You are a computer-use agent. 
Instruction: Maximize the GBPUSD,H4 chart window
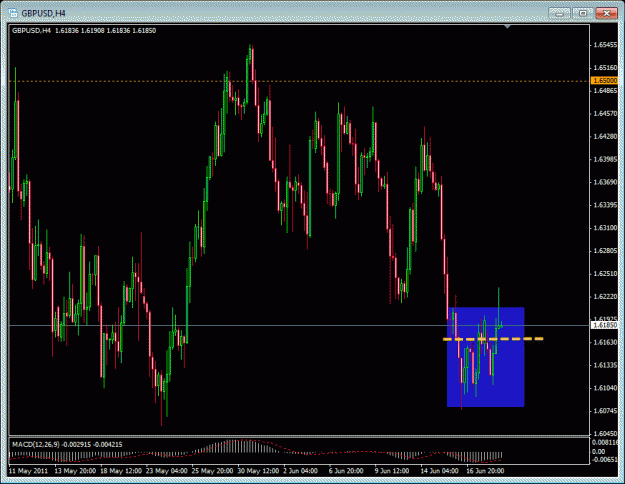[x=582, y=13]
